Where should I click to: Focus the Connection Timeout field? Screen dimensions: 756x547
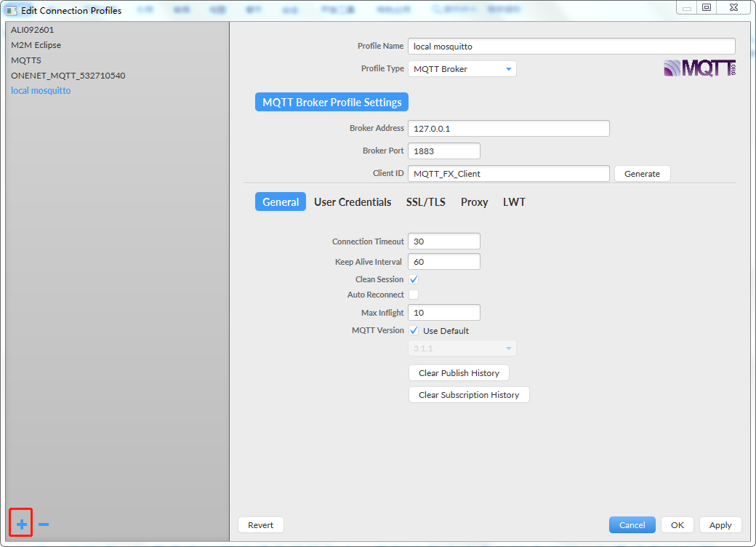point(444,241)
